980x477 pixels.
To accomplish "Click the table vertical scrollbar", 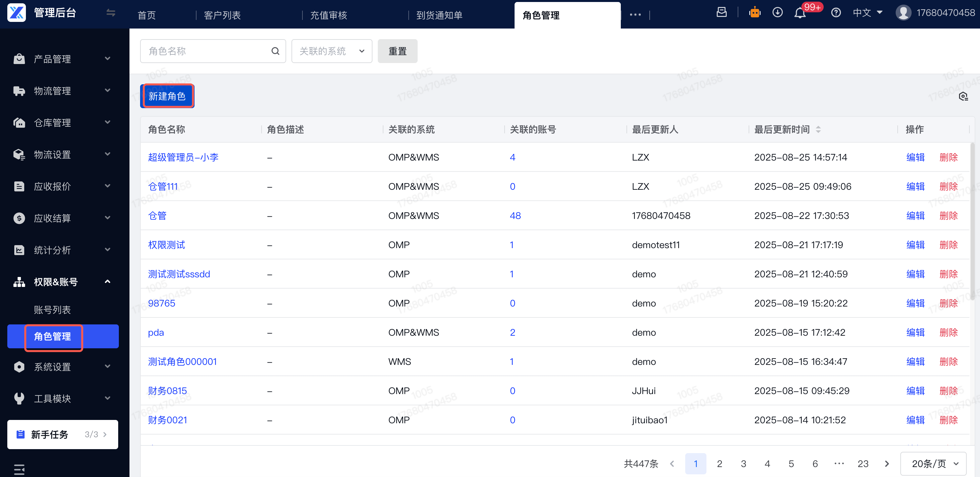I will coord(973,221).
